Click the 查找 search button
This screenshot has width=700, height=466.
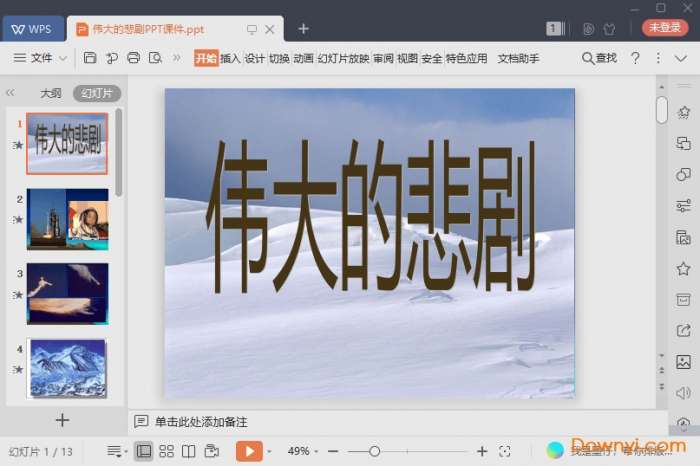pyautogui.click(x=599, y=58)
